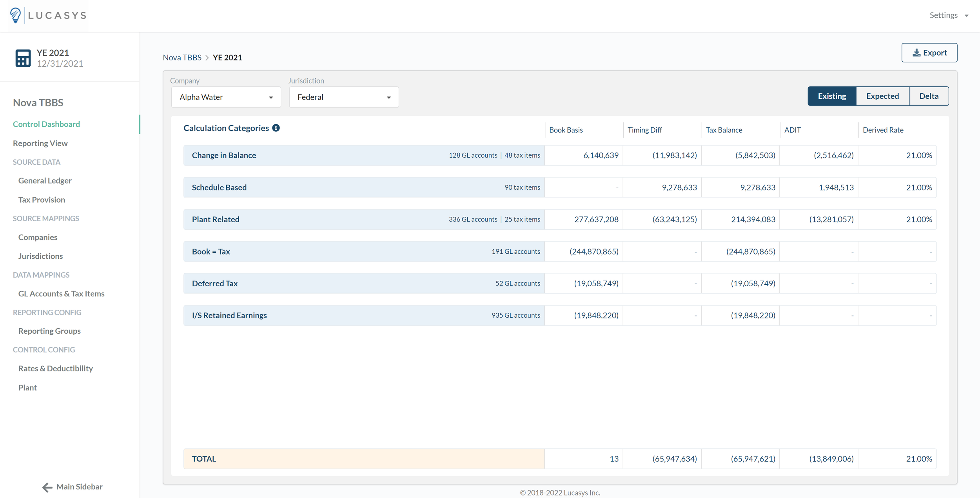Click the Lucasys lightbulb logo
The image size is (980, 498).
coord(15,15)
